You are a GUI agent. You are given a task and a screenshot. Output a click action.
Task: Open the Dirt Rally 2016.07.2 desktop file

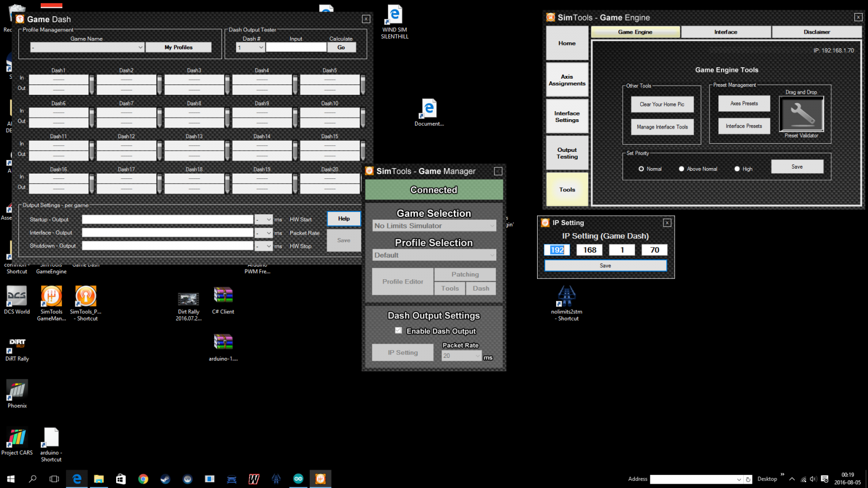click(189, 306)
